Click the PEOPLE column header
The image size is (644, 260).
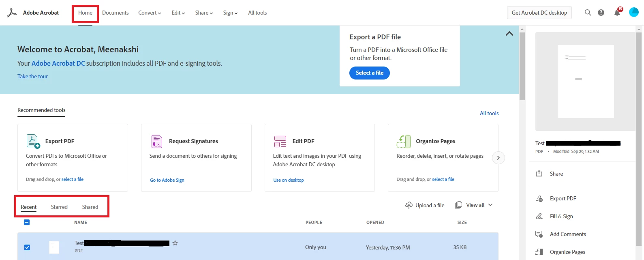tap(314, 222)
